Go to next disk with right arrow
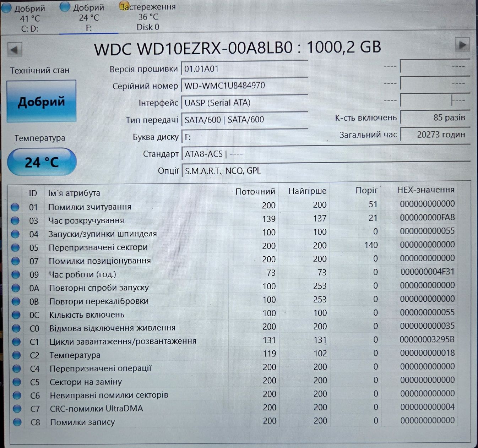This screenshot has height=448, width=478. click(462, 45)
